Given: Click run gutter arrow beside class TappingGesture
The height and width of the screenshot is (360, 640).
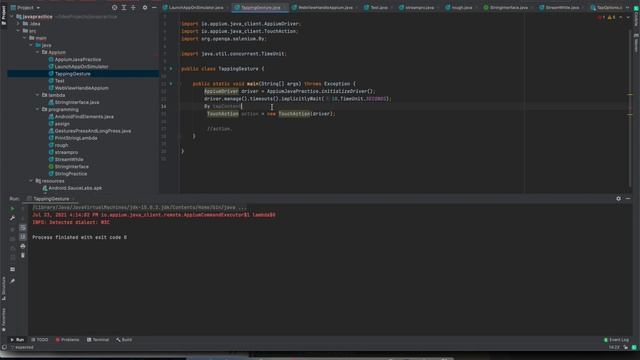Looking at the screenshot, I should [x=171, y=69].
